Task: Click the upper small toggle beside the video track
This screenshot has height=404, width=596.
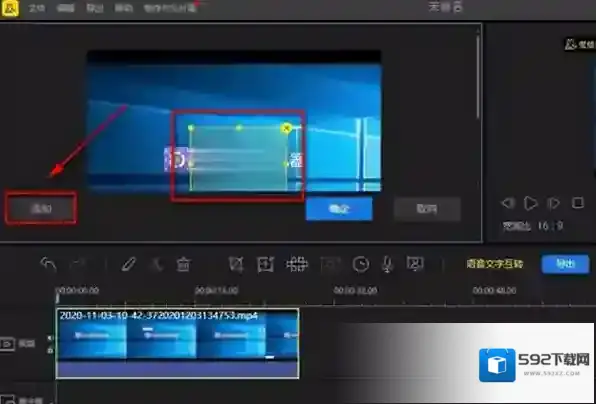Action: click(50, 337)
